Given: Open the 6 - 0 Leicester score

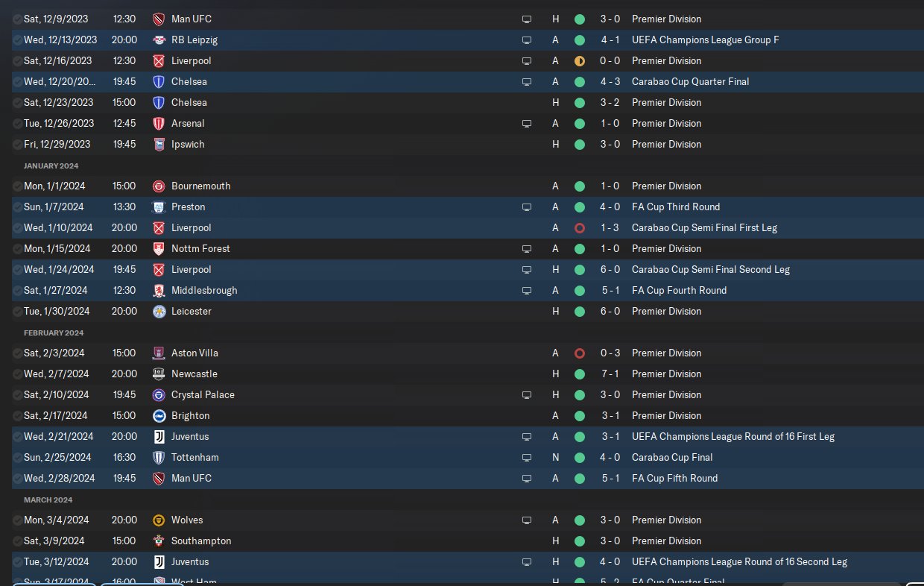Looking at the screenshot, I should [610, 311].
